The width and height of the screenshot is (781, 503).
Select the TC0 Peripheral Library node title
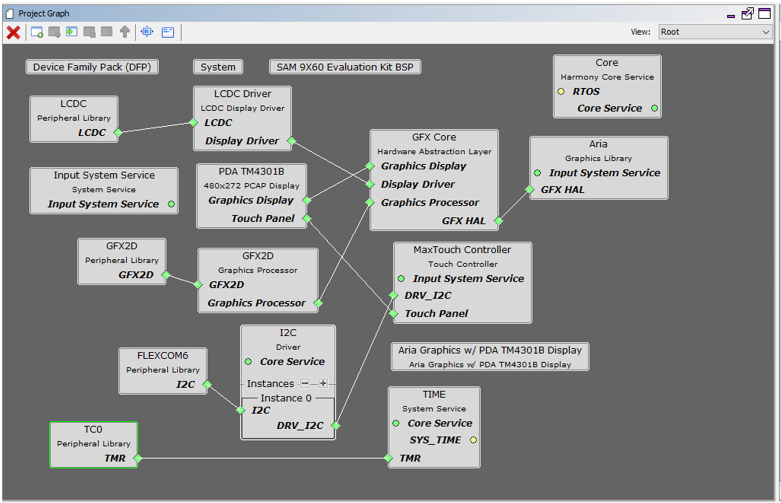(93, 430)
